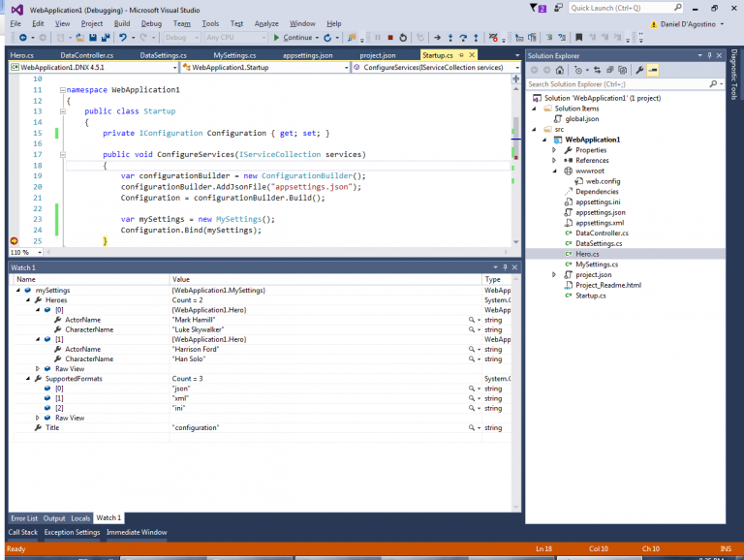
Task: Toggle auto-hide pin on Solution Explorer panel
Action: 710,55
